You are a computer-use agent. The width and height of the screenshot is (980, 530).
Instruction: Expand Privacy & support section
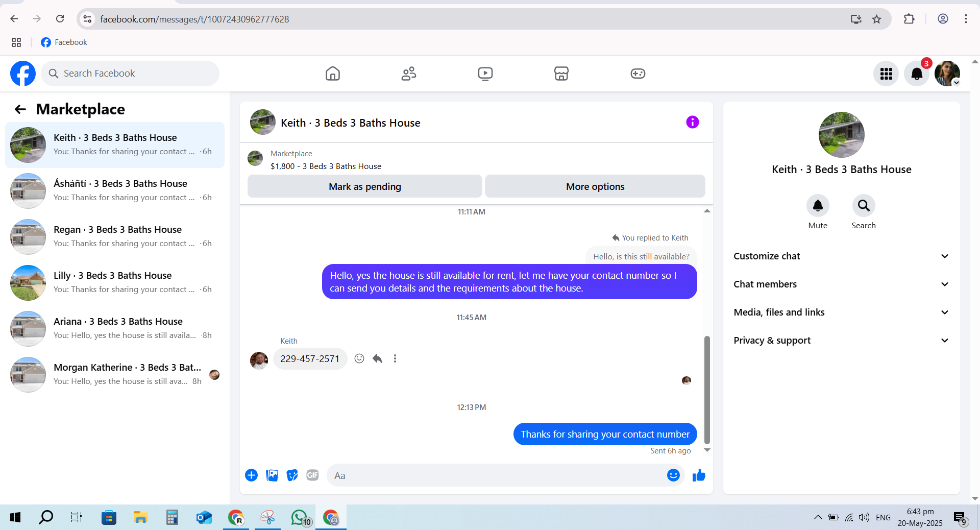841,341
